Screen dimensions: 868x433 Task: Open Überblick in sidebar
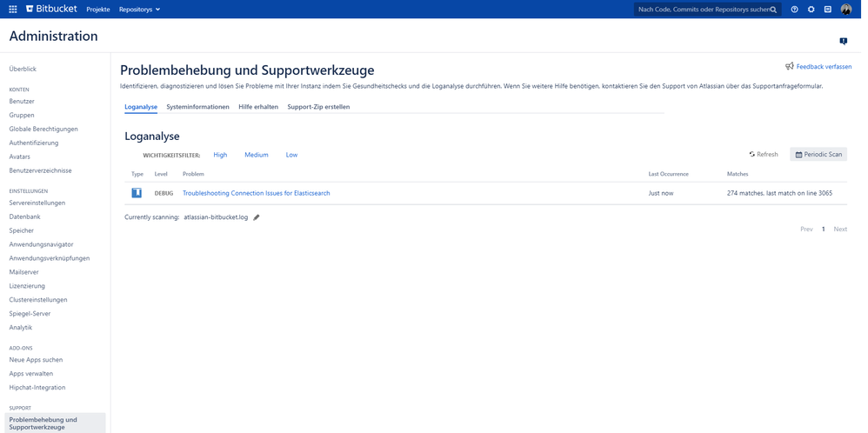click(23, 70)
